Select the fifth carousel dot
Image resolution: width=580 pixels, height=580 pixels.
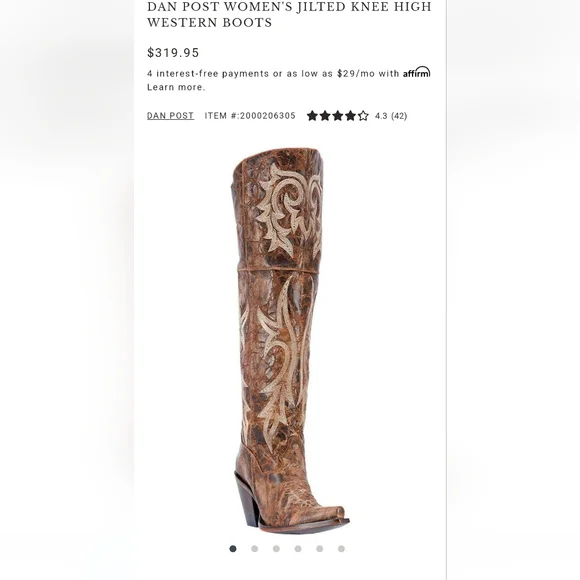(x=320, y=549)
